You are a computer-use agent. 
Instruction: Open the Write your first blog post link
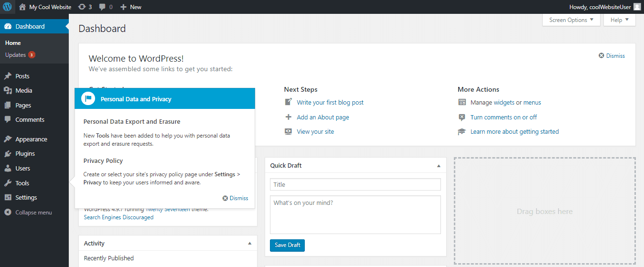pos(330,102)
